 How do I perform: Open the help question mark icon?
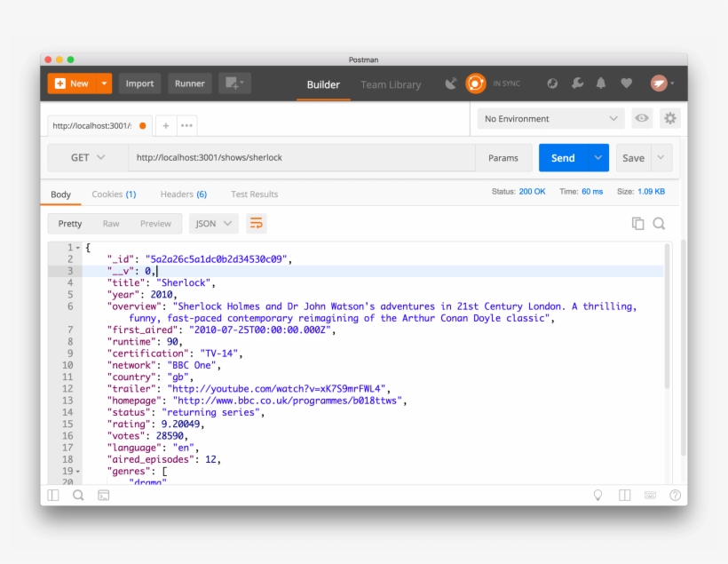(675, 496)
